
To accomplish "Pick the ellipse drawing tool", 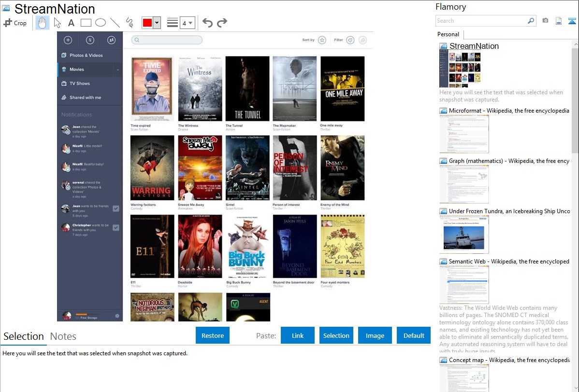I will point(101,23).
